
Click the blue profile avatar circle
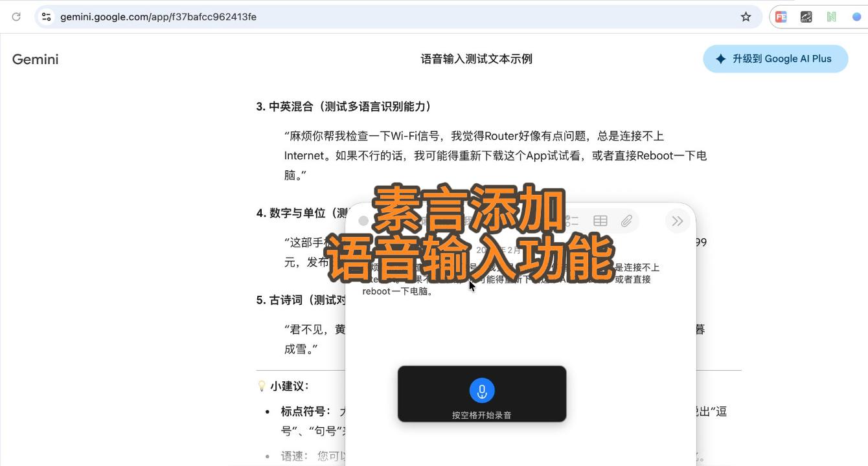856,16
